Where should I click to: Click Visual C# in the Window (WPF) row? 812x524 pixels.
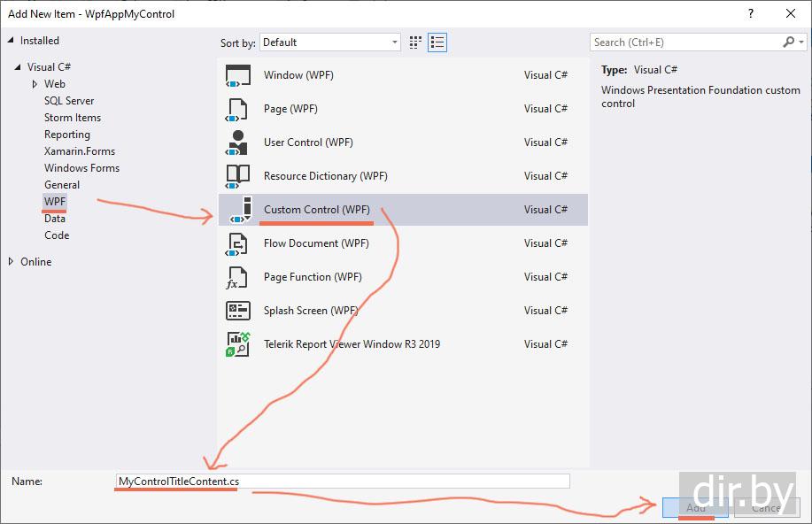click(x=545, y=75)
